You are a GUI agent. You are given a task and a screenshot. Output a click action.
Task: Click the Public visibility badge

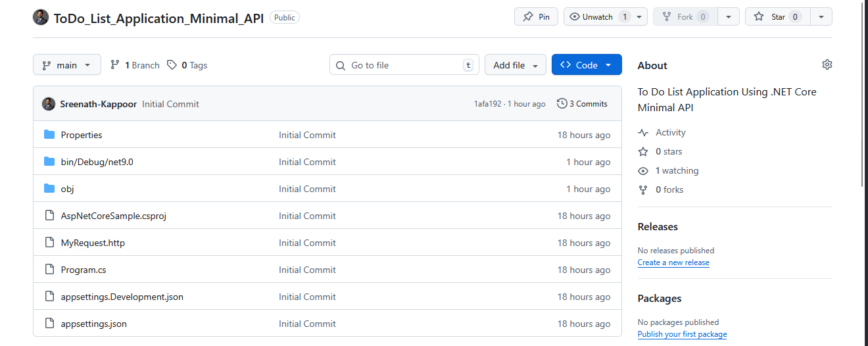click(x=284, y=18)
